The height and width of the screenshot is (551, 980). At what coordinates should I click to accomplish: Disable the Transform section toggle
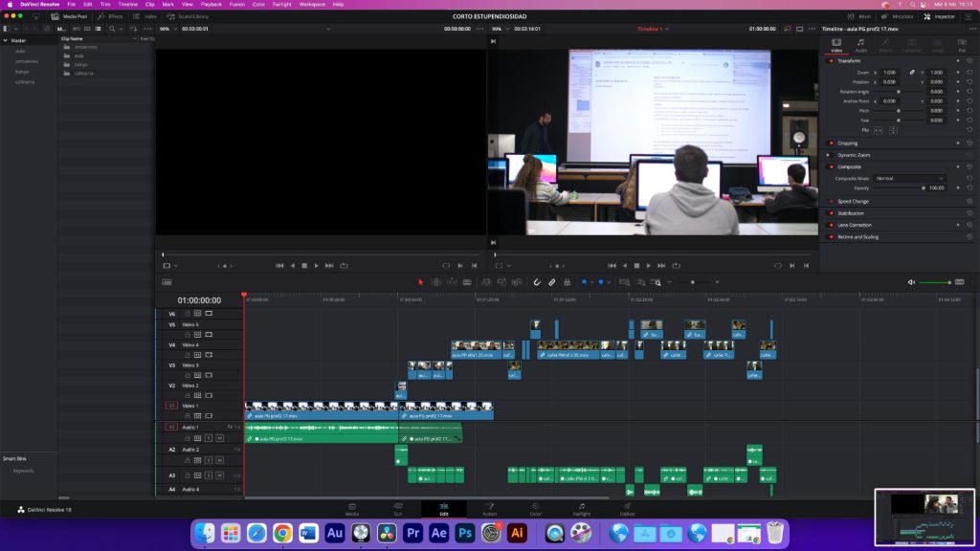point(831,61)
